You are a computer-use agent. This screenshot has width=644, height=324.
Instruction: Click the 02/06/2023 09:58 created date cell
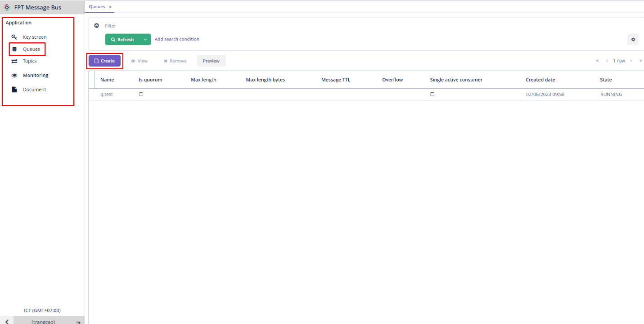click(545, 94)
